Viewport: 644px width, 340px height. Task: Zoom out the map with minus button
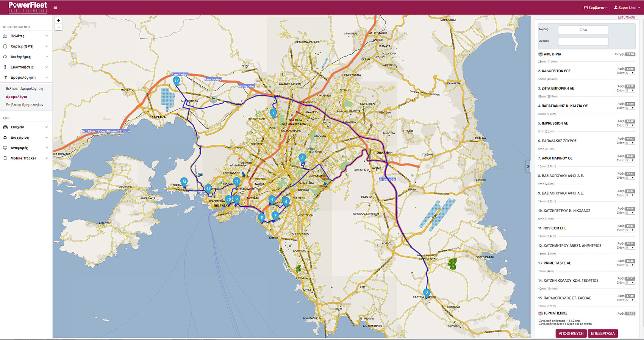[x=58, y=27]
